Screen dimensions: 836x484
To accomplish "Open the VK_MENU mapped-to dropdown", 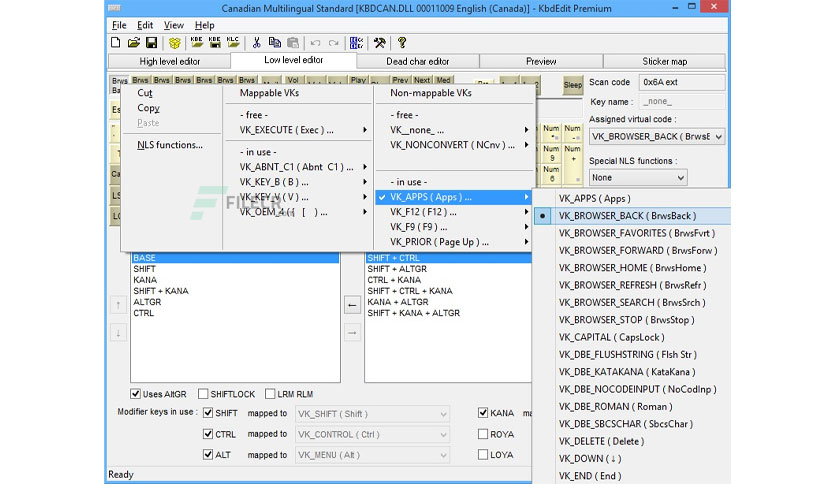I will pyautogui.click(x=372, y=455).
